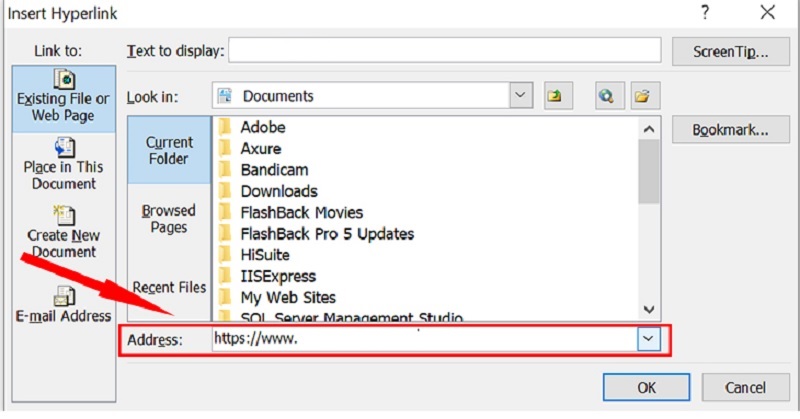Select Create New Document link type
Image resolution: width=800 pixels, height=419 pixels.
point(64,232)
